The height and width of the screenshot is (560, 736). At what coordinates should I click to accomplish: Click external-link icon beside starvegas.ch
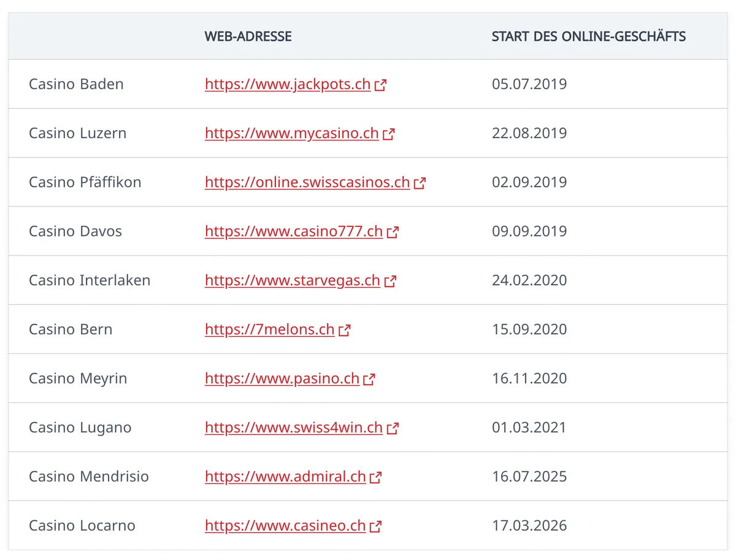(x=390, y=282)
